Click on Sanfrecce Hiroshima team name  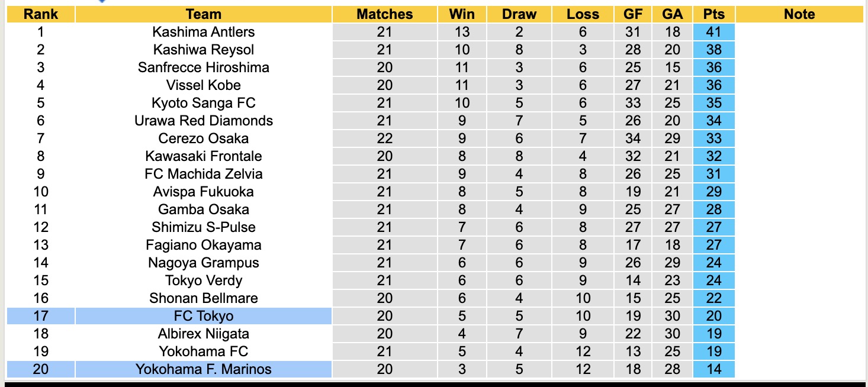(203, 67)
